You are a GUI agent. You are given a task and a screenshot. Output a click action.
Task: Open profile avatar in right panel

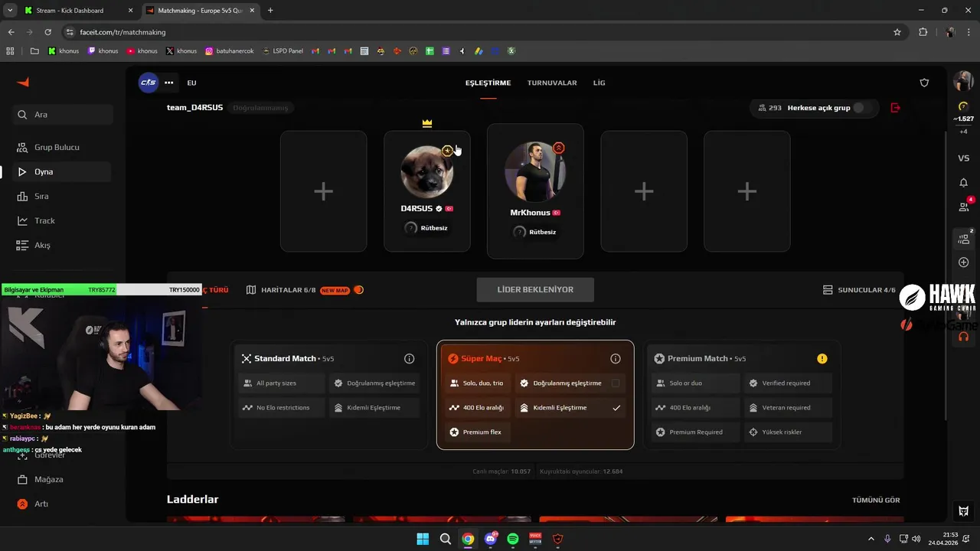[x=963, y=81]
